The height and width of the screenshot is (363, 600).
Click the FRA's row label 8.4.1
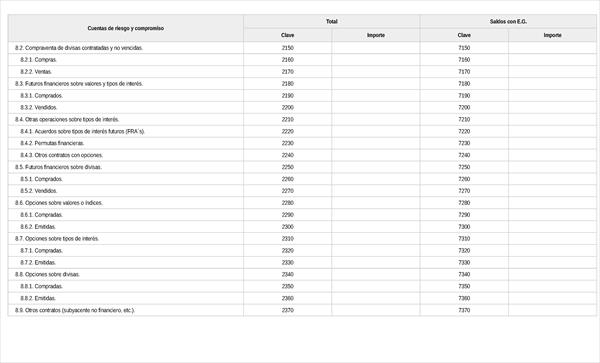83,131
